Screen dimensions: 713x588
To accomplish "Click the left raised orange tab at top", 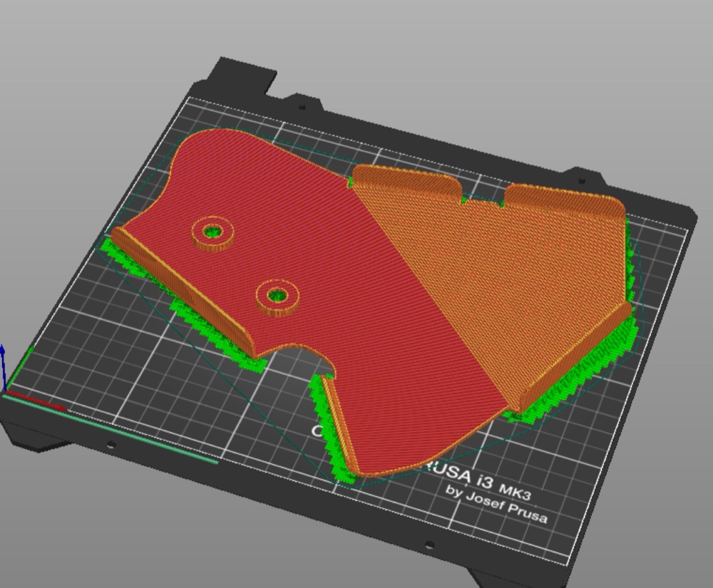I will click(407, 180).
